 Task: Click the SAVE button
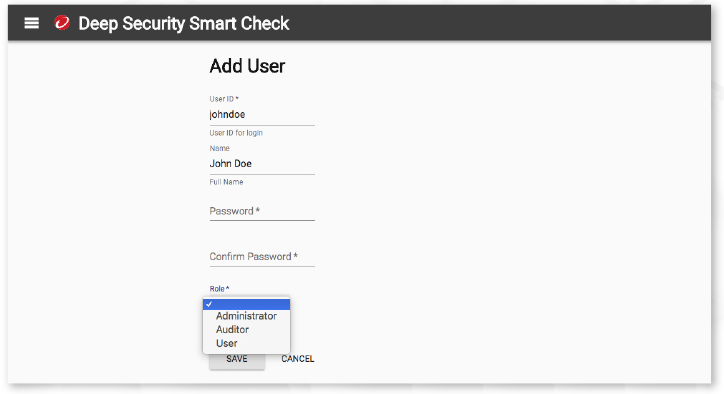click(x=237, y=359)
